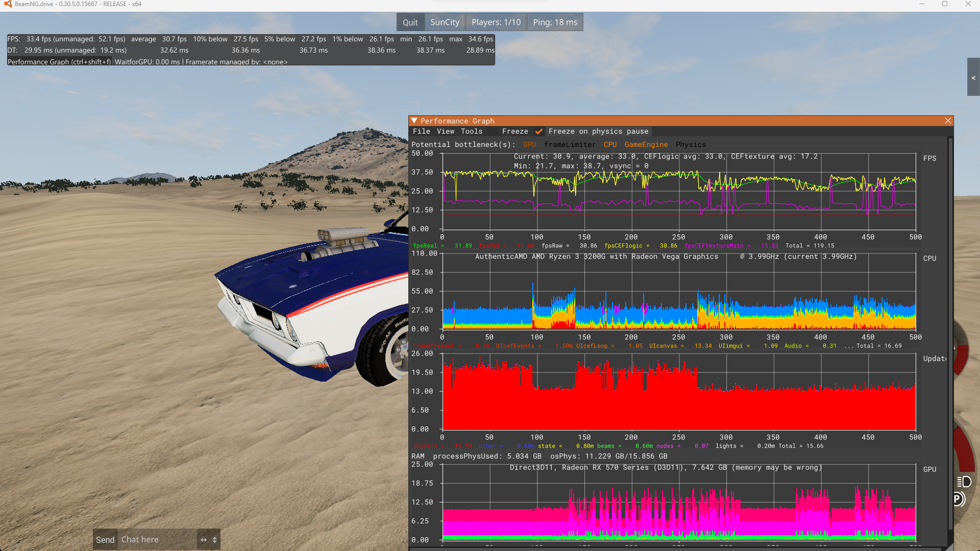This screenshot has width=980, height=551.
Task: Click the chat vertical resize arrows icon
Action: point(215,540)
